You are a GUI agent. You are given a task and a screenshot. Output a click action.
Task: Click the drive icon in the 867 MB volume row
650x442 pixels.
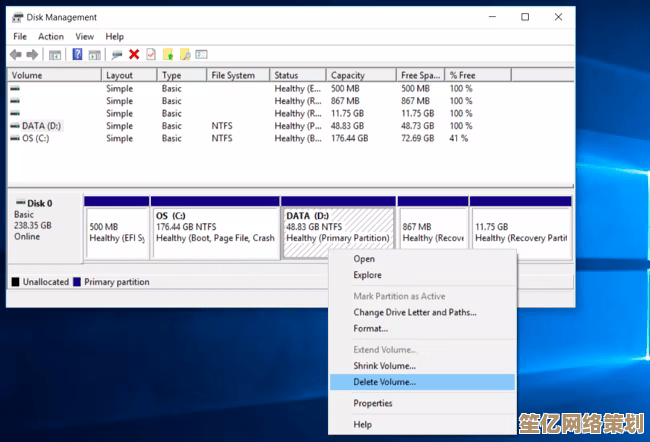15,101
